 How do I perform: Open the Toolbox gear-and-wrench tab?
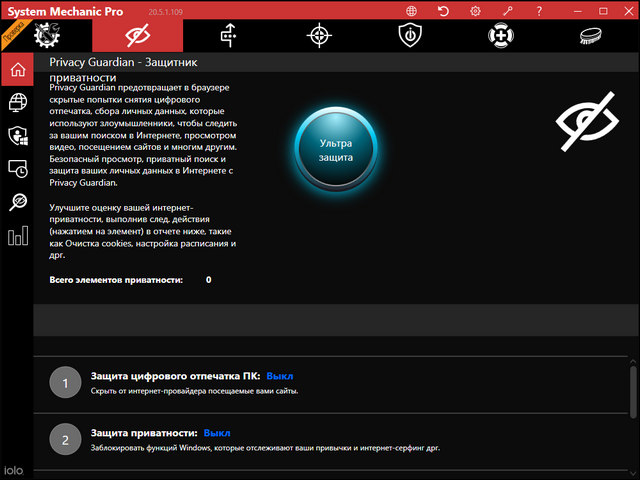pyautogui.click(x=47, y=35)
